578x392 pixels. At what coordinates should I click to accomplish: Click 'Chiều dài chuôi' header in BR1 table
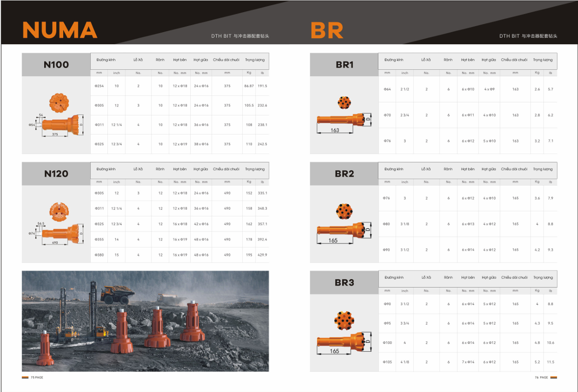coord(514,60)
